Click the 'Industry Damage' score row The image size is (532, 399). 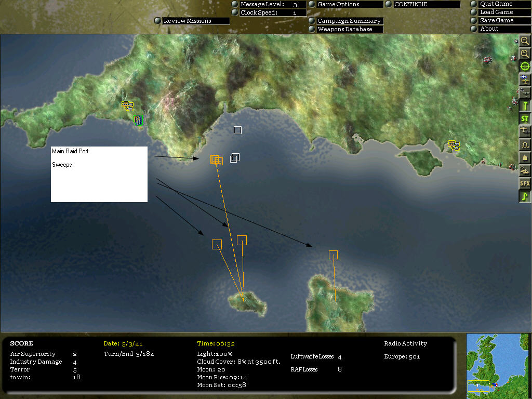44,362
